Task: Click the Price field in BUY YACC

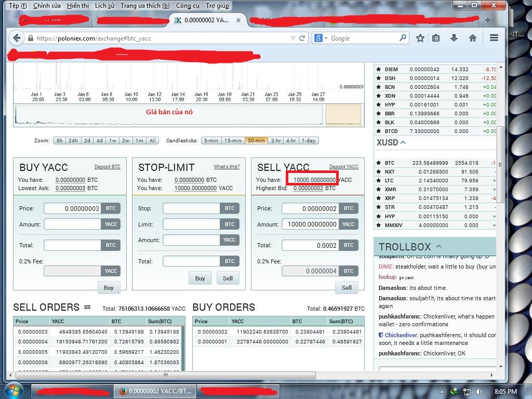Action: point(72,208)
